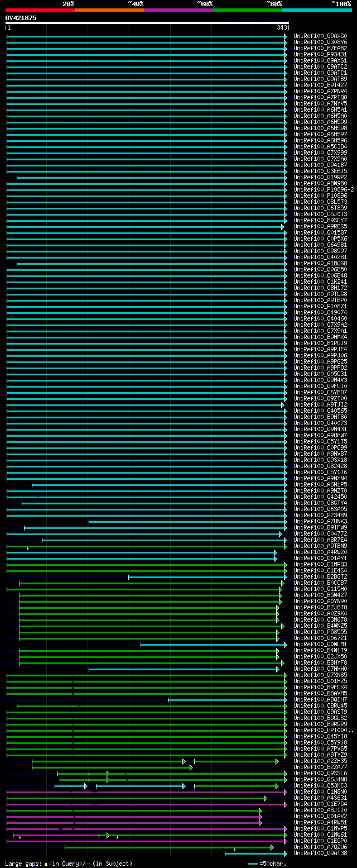This screenshot has width=357, height=868.
Task: Click label UniRef100_O04772
Action: (x=320, y=534)
